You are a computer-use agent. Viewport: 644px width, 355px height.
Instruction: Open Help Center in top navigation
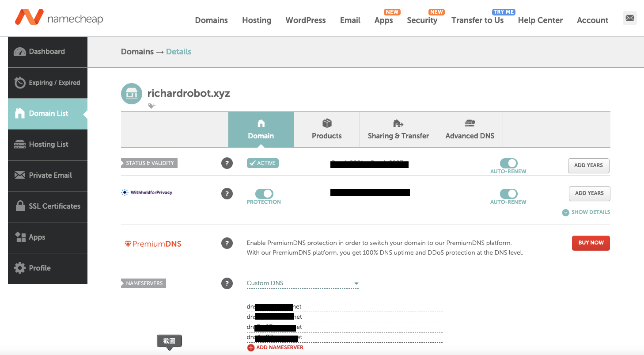(x=540, y=20)
